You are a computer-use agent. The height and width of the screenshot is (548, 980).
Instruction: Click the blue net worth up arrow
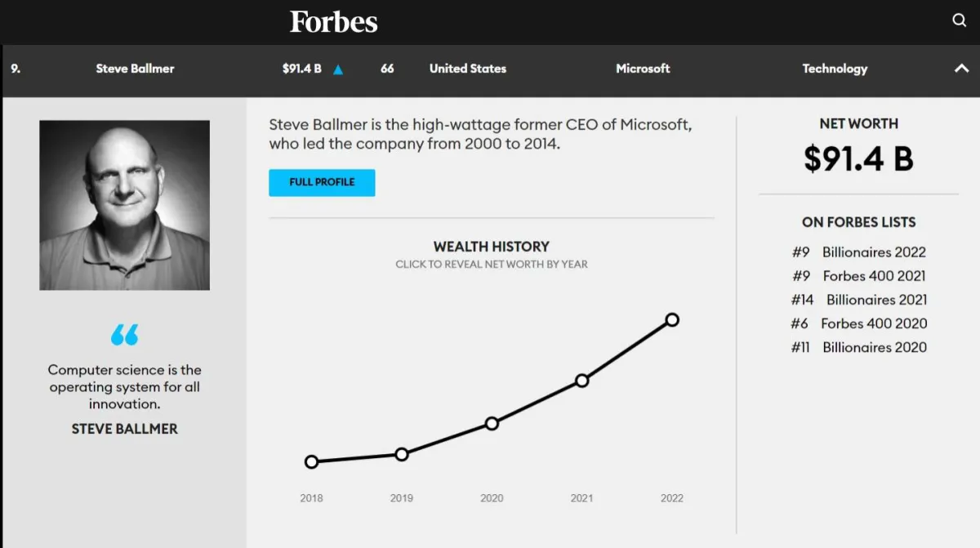(x=338, y=69)
